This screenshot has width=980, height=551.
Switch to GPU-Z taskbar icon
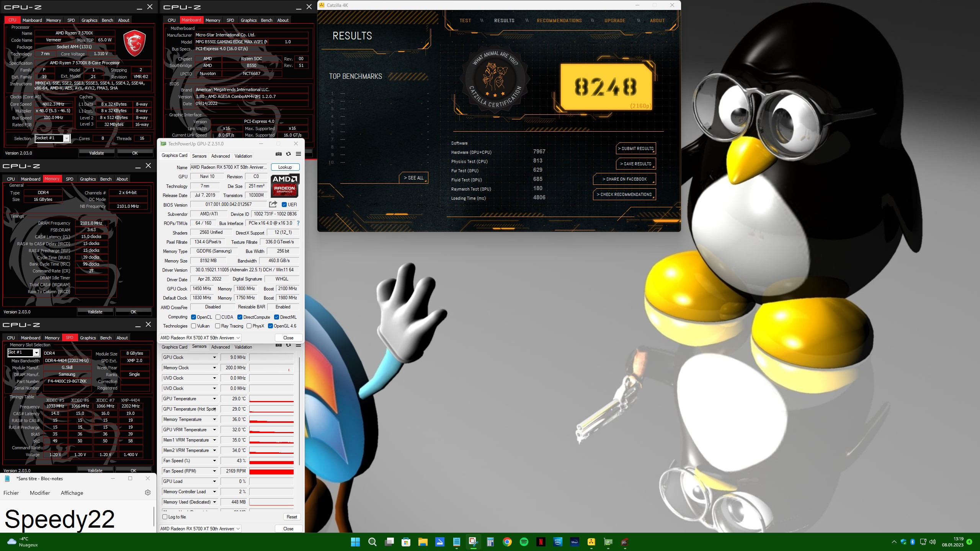click(x=608, y=542)
